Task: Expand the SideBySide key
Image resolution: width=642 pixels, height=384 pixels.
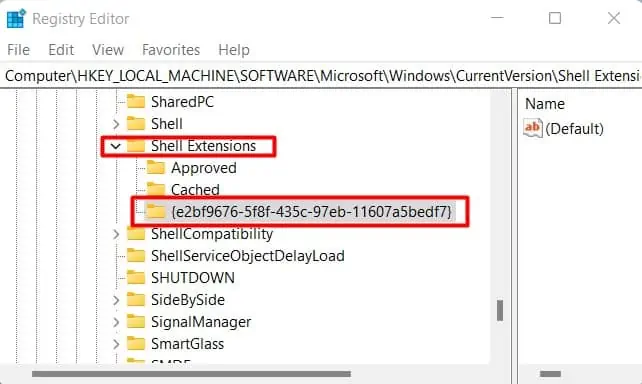Action: pyautogui.click(x=116, y=300)
